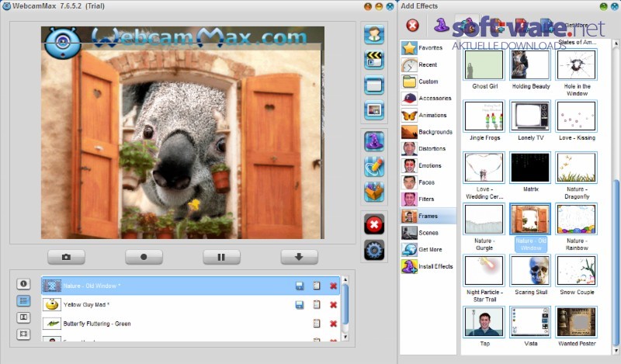Open effects with the wizard hat icon
Screen dimensions: 621x364
pyautogui.click(x=374, y=141)
